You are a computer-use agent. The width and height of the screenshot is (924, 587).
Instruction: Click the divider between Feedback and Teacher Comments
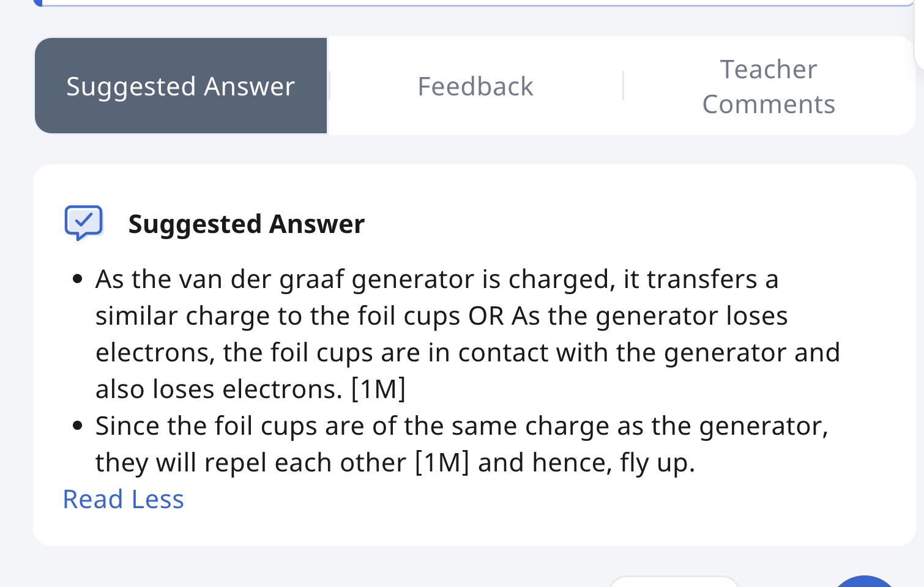pyautogui.click(x=623, y=86)
